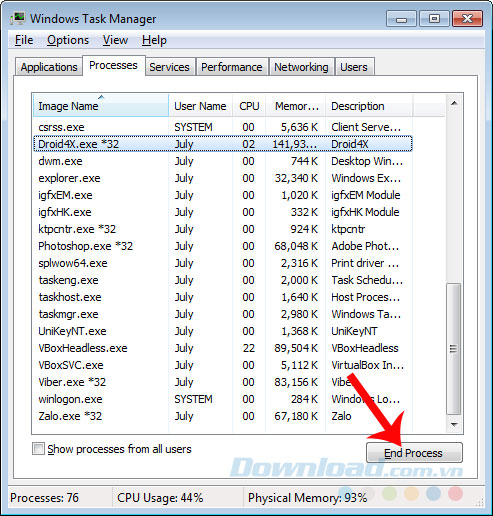Click the CPU value 22 cell
Screen dimensions: 493x516
tap(249, 348)
